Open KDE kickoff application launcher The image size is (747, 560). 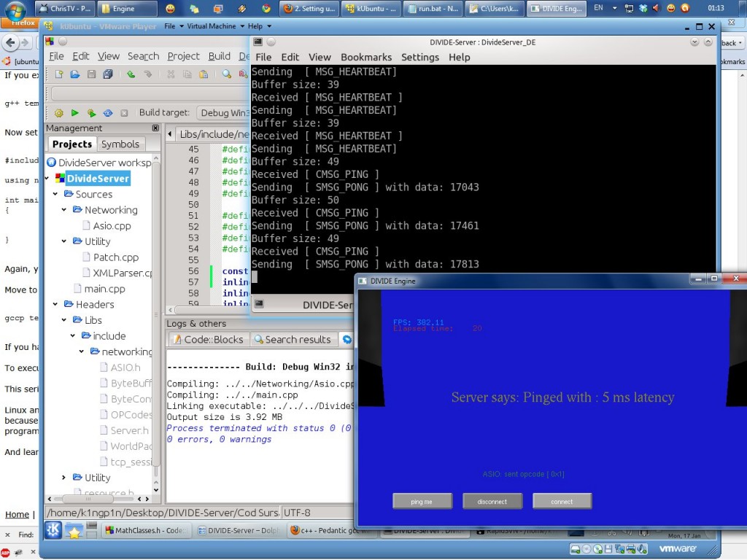pos(53,530)
